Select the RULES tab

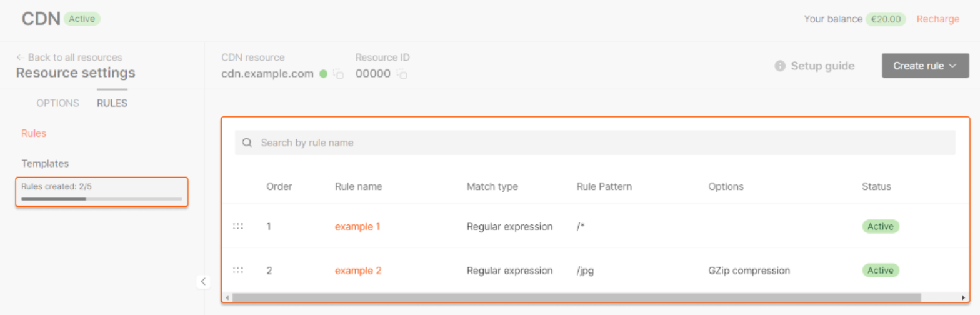(112, 103)
